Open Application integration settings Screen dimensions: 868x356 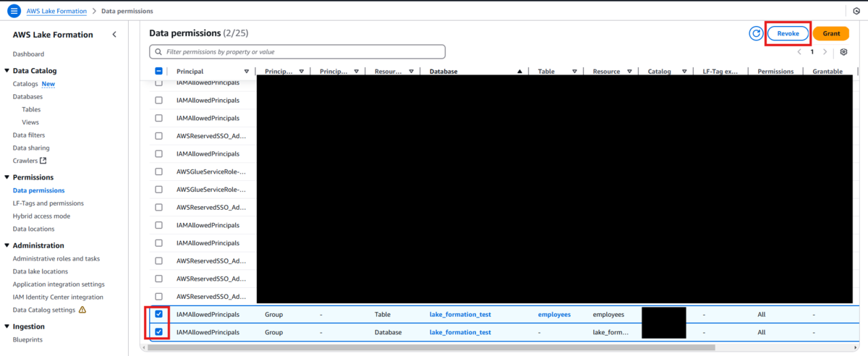coord(59,284)
